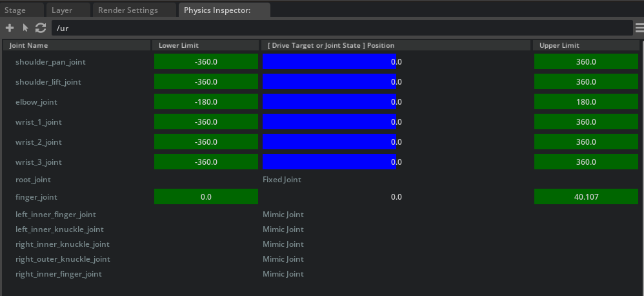Select the root_joint row label
This screenshot has width=644, height=296.
tap(33, 180)
